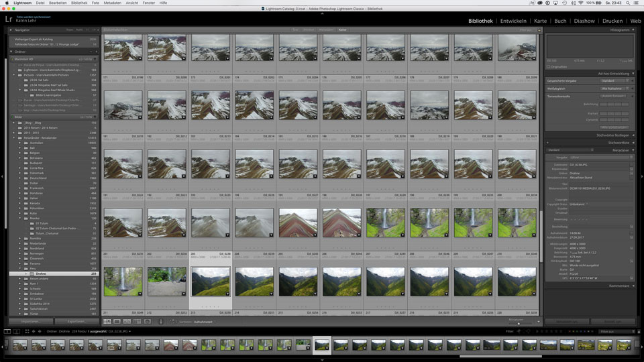This screenshot has width=644, height=362.
Task: Click the grid shortcut icon above filmstrip
Action: click(x=27, y=331)
